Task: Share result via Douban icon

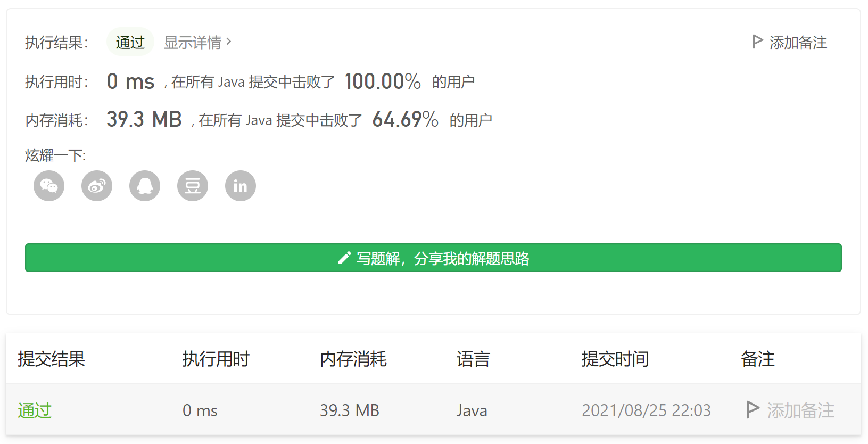Action: click(x=193, y=186)
